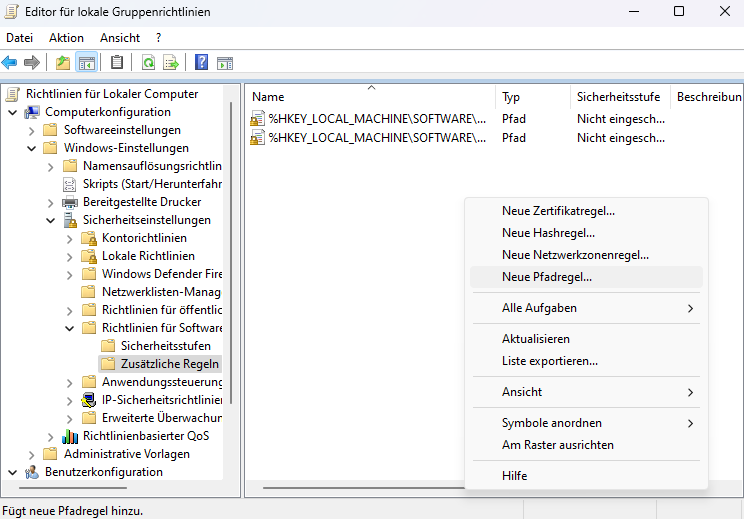Click the Name column header
This screenshot has width=744, height=519.
click(x=370, y=97)
